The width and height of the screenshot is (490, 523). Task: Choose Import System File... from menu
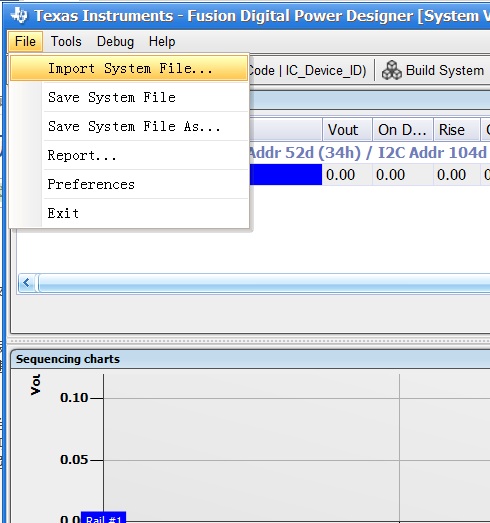pos(129,68)
